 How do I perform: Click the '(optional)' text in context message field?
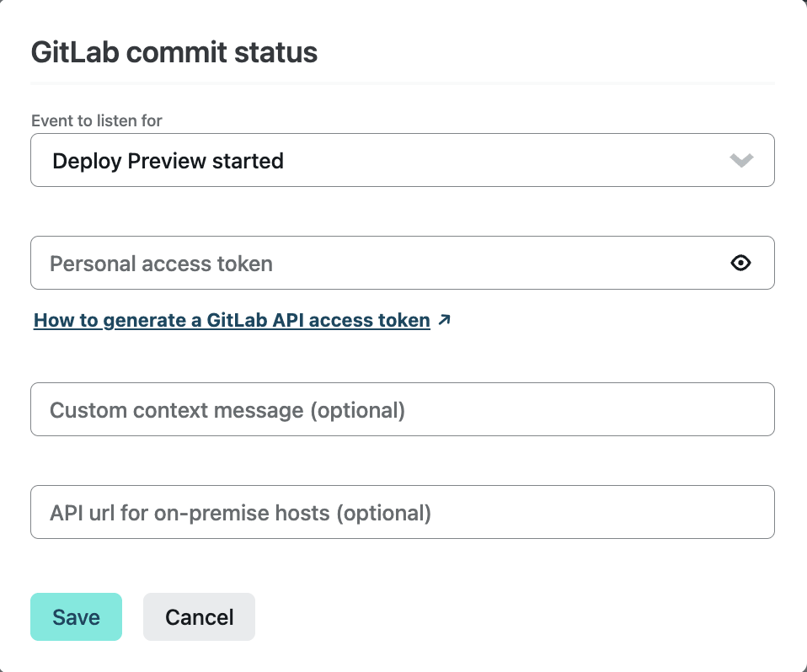coord(357,410)
